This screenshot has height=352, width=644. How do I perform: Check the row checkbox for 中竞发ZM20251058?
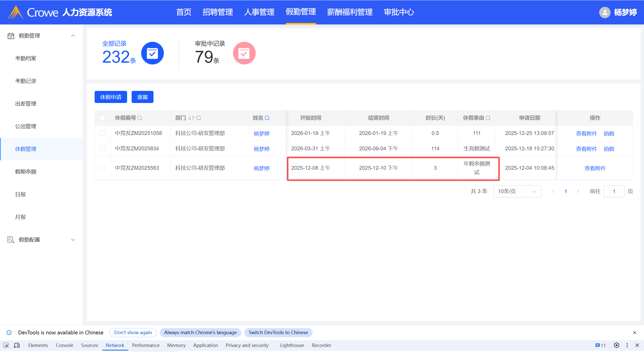click(102, 133)
